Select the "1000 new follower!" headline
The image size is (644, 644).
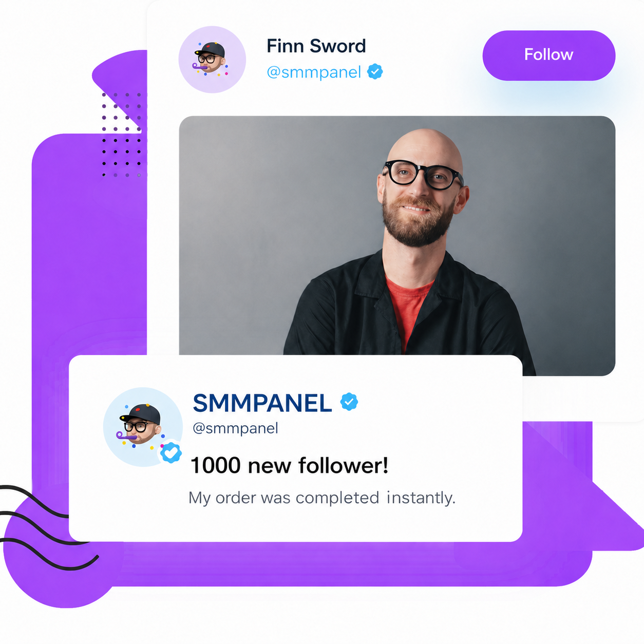tap(289, 465)
